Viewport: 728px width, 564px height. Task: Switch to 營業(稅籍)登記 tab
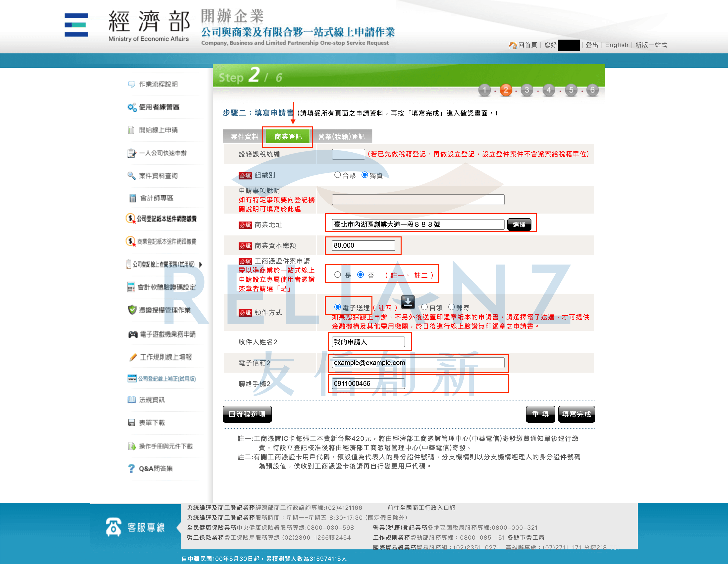[x=341, y=136]
